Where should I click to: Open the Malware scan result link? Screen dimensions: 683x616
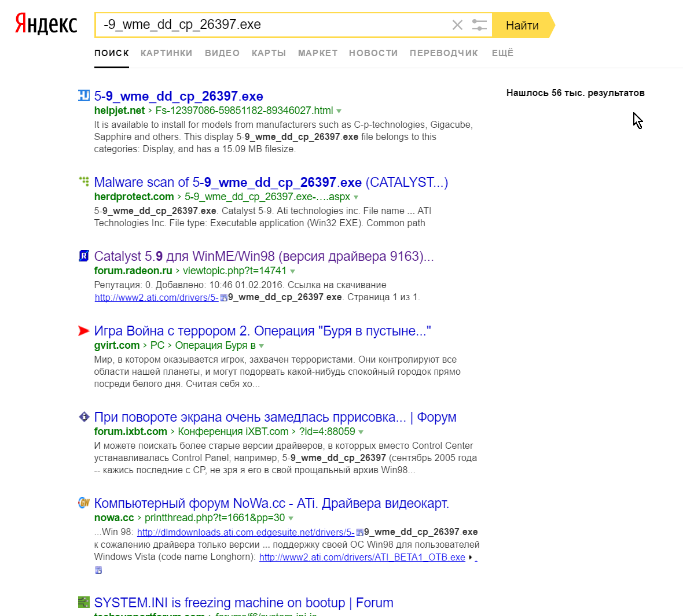point(271,182)
